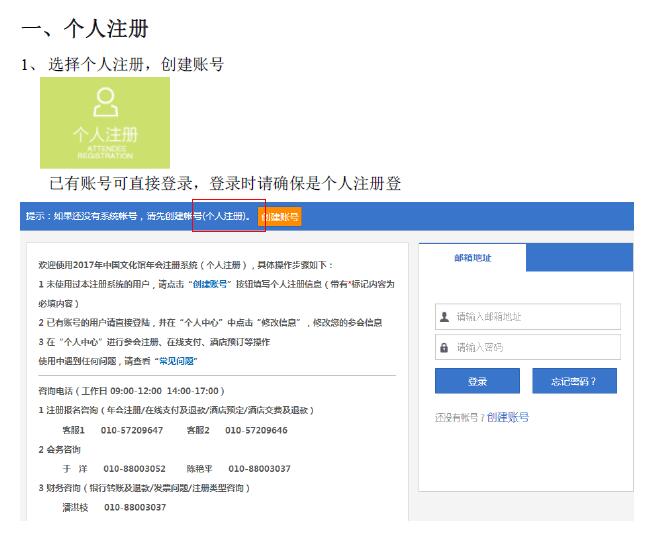Click the 客服1 phone number 010-57209647
Viewport: 650px width, 537px height.
pos(132,430)
